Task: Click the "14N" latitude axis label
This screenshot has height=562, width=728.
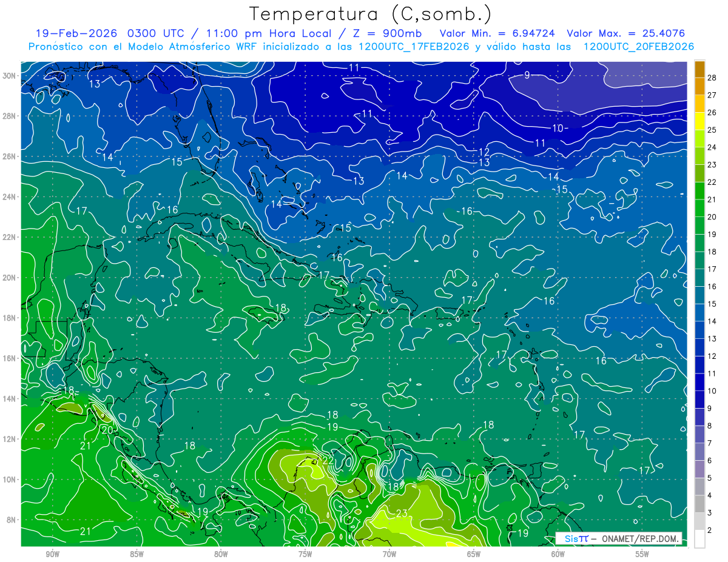Action: tap(9, 398)
